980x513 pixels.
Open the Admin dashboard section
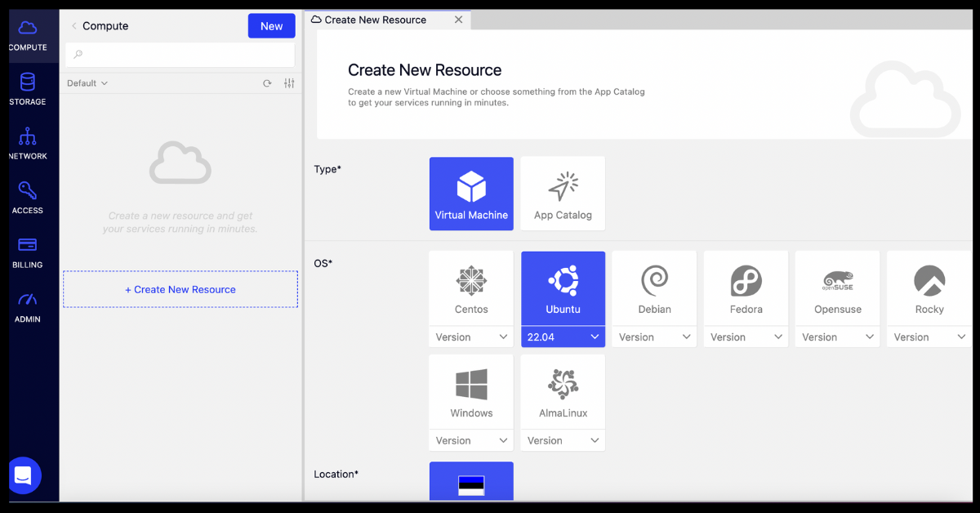click(x=28, y=306)
